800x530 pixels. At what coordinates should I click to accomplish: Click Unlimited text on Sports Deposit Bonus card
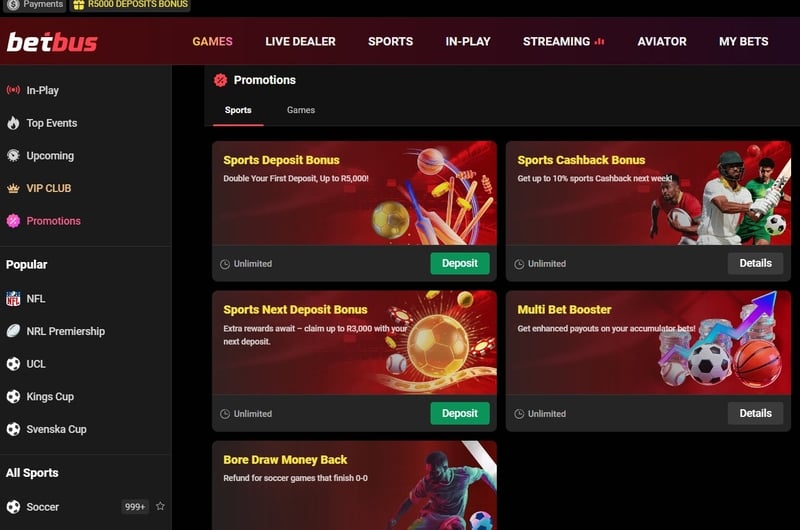click(253, 264)
